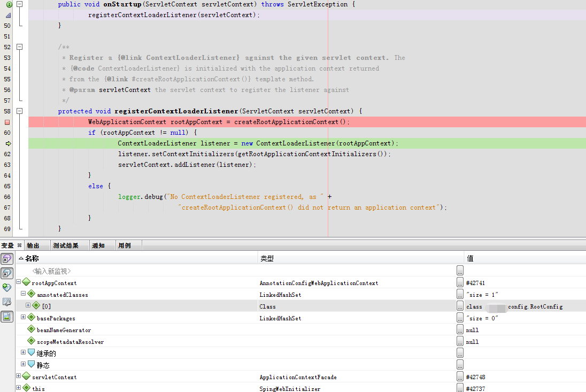Click the second variables side toolbar icon
586x392 pixels.
[x=7, y=273]
